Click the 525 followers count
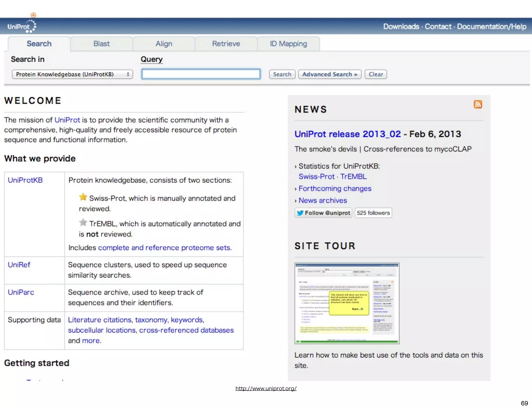Viewport: 532px width, 409px height. coord(373,213)
